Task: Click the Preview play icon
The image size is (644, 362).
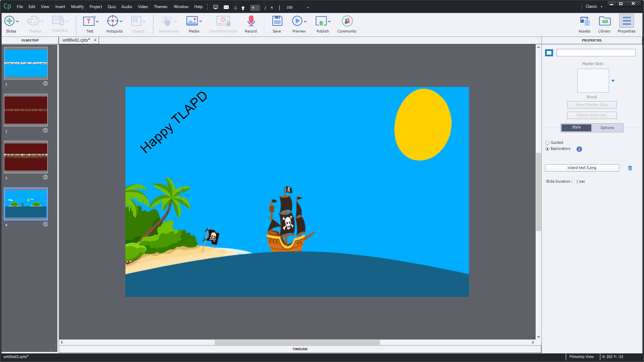Action: coord(297,21)
